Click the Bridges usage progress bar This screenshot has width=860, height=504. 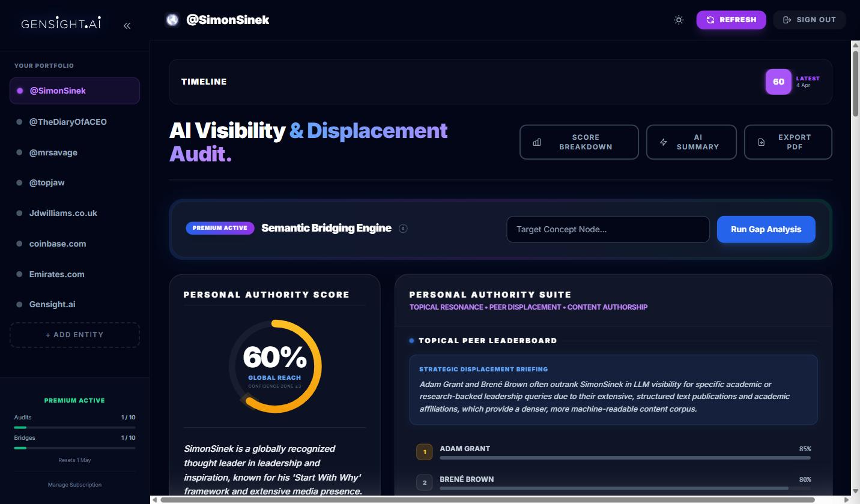pos(74,446)
